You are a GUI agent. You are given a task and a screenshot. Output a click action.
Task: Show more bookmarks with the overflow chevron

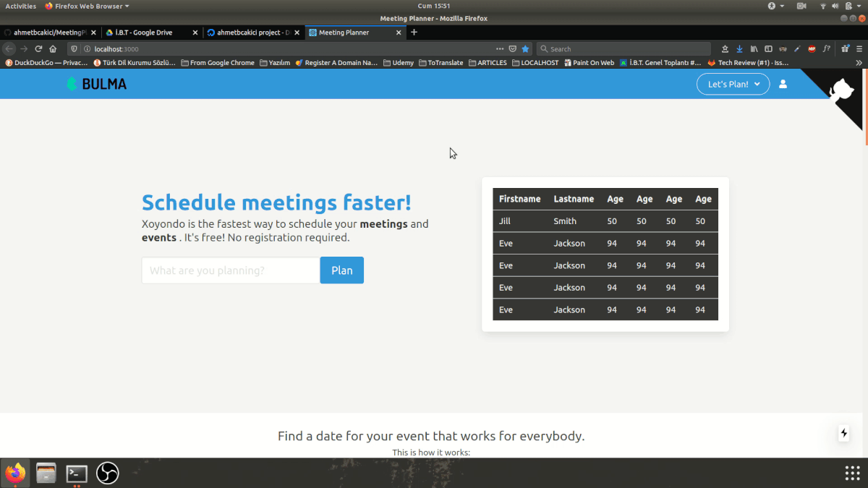(859, 63)
